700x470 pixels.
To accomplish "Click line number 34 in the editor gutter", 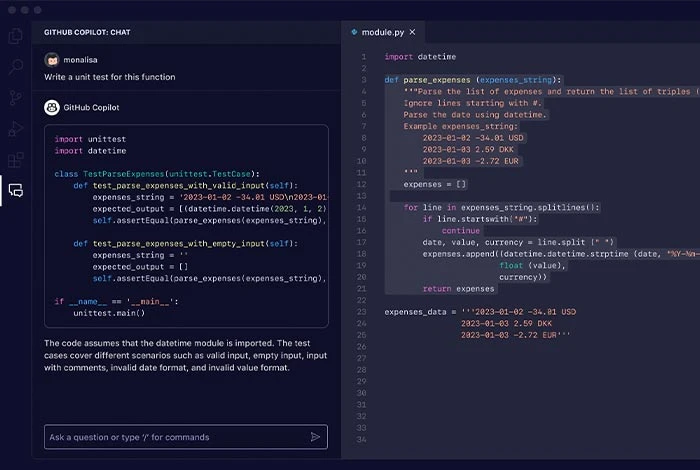I will (362, 440).
